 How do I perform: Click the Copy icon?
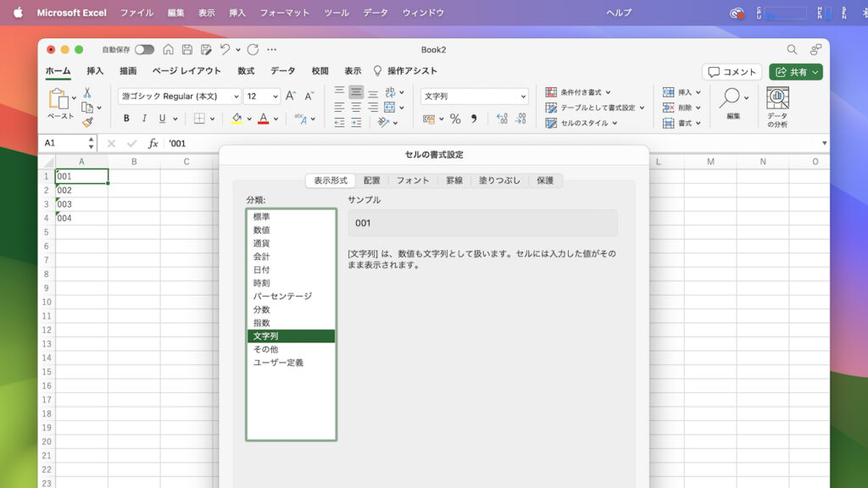86,108
